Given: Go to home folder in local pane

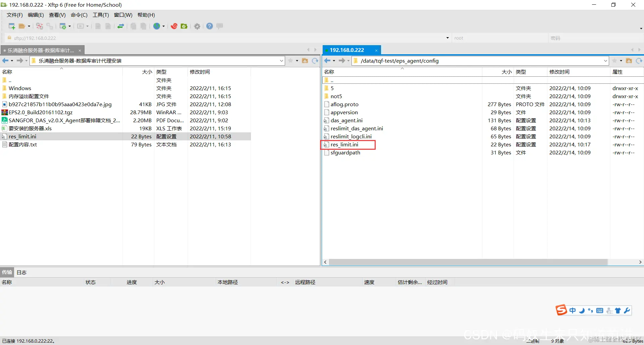Looking at the screenshot, I should [305, 61].
